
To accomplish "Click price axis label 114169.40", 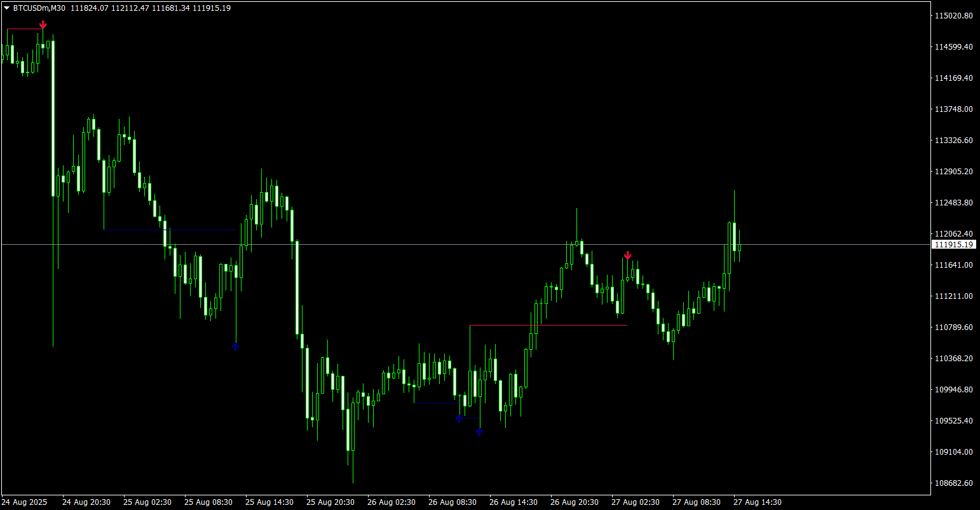I will click(x=955, y=78).
